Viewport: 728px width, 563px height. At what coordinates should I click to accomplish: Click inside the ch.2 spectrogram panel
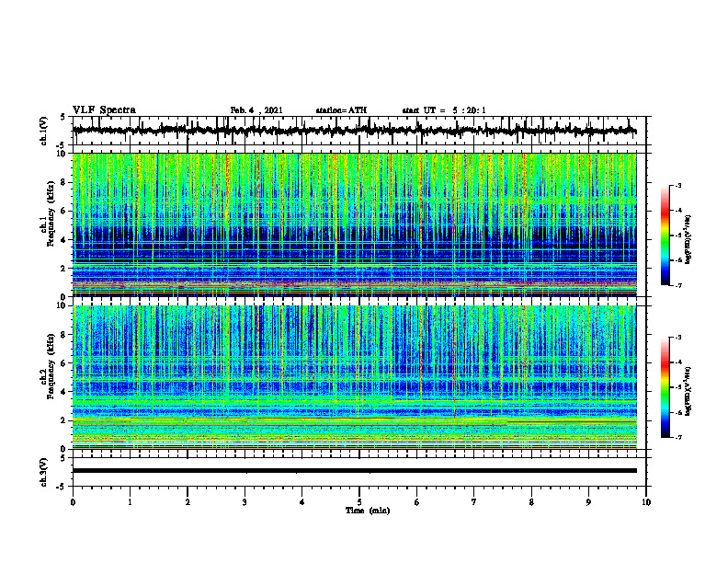point(355,377)
